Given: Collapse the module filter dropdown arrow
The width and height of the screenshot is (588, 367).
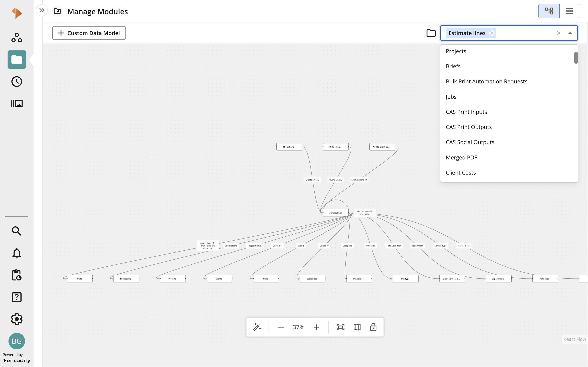Looking at the screenshot, I should pyautogui.click(x=570, y=33).
